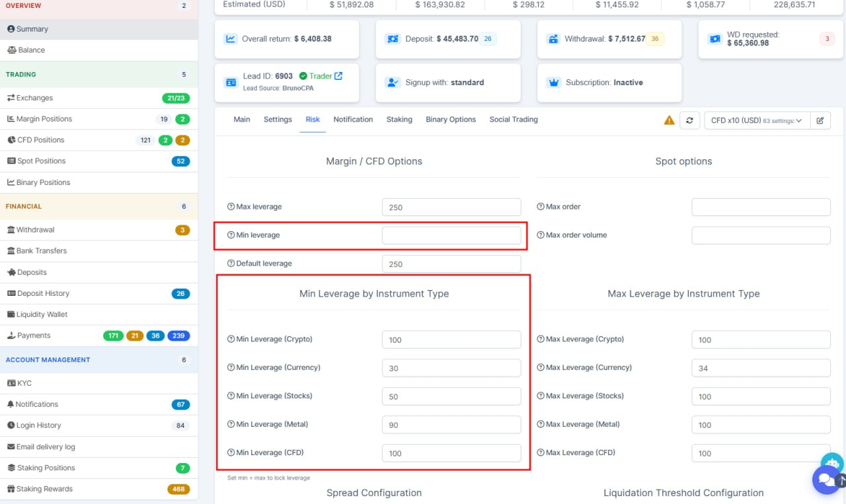Open Binary Positions in sidebar
This screenshot has width=846, height=504.
coord(98,182)
